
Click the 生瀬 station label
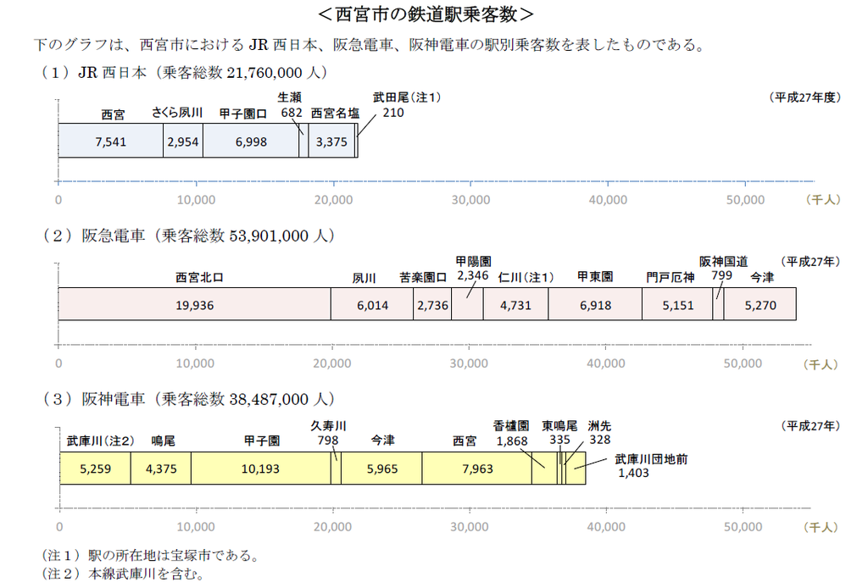(x=290, y=97)
